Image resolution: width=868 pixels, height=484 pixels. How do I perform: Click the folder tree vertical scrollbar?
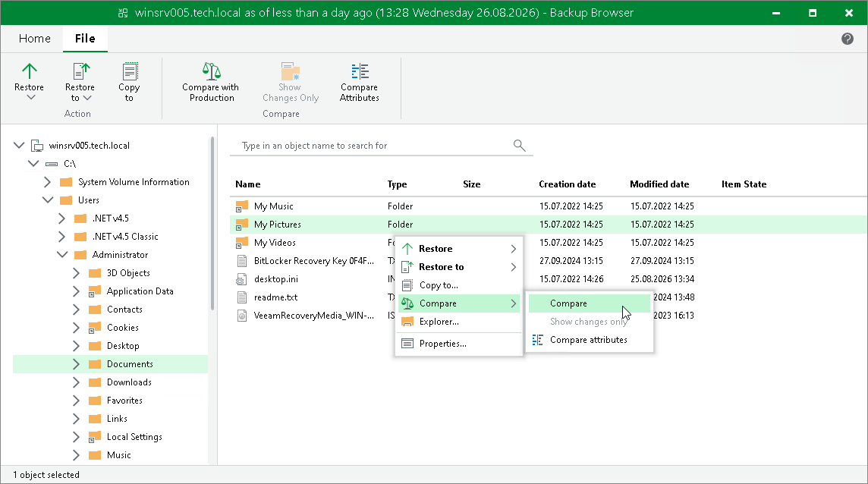pyautogui.click(x=212, y=225)
